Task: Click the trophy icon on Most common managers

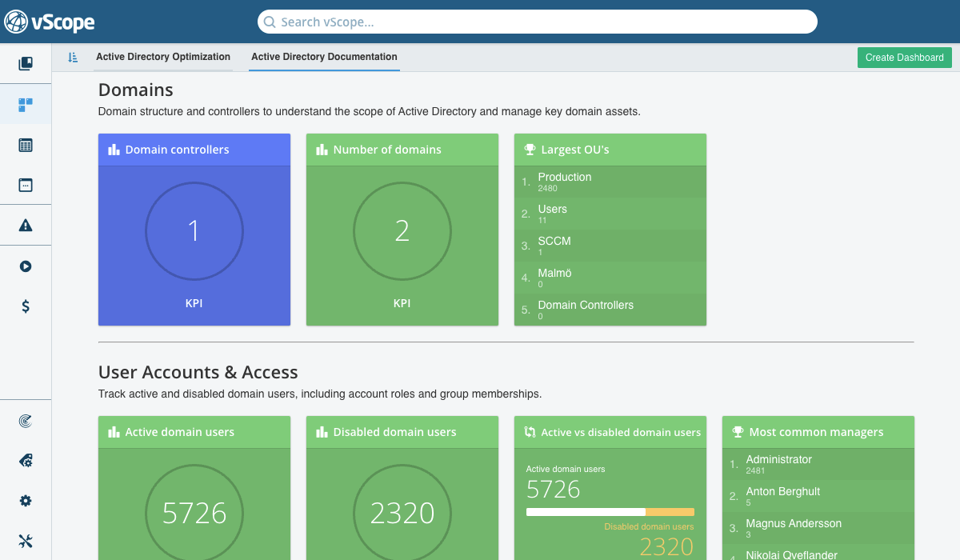Action: tap(738, 432)
